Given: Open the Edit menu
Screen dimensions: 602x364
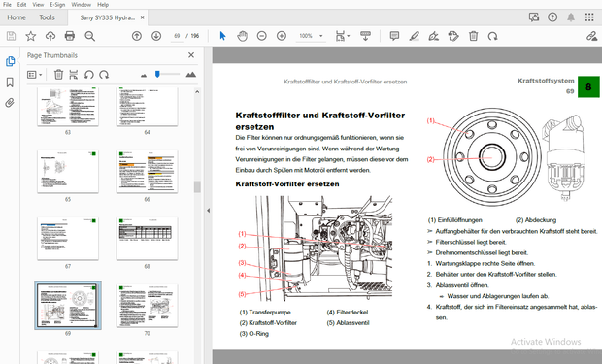Looking at the screenshot, I should pos(22,5).
